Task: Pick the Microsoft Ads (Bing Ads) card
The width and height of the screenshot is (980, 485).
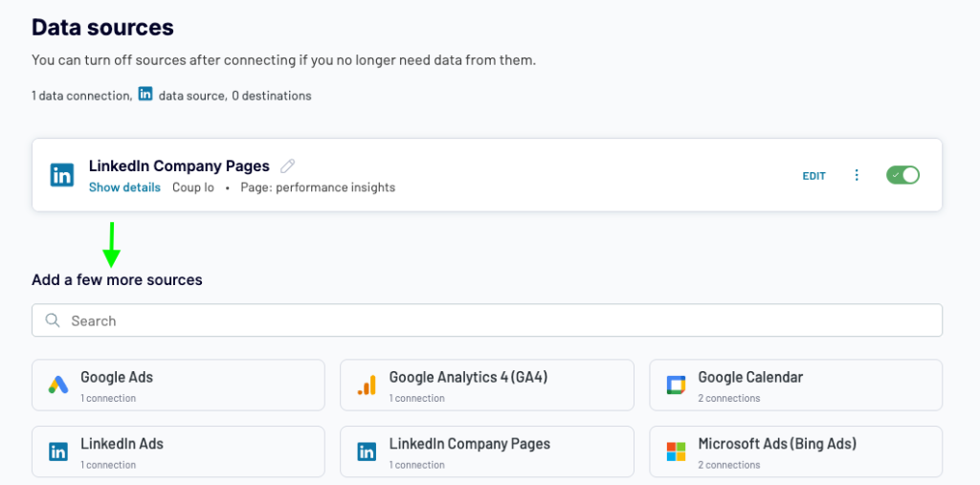Action: (x=795, y=452)
